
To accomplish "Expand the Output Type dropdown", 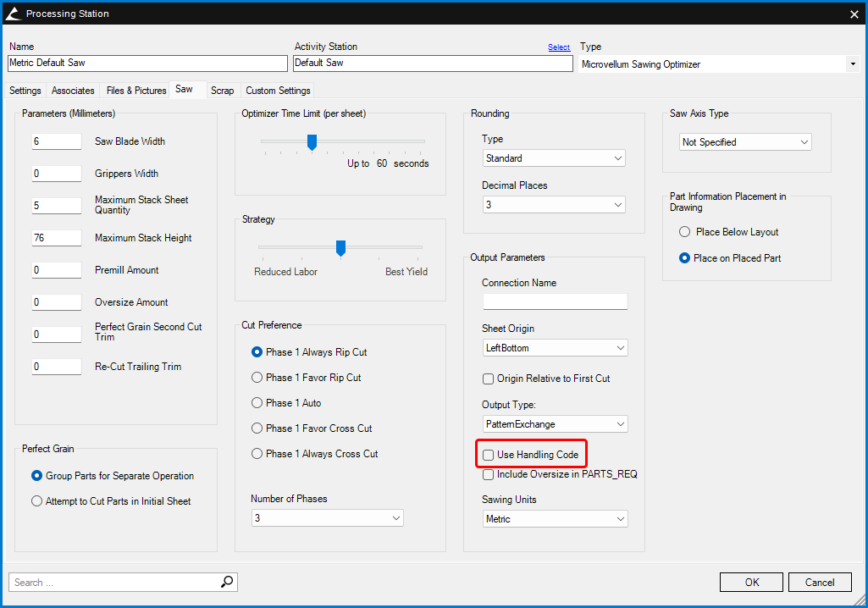I will pyautogui.click(x=554, y=423).
